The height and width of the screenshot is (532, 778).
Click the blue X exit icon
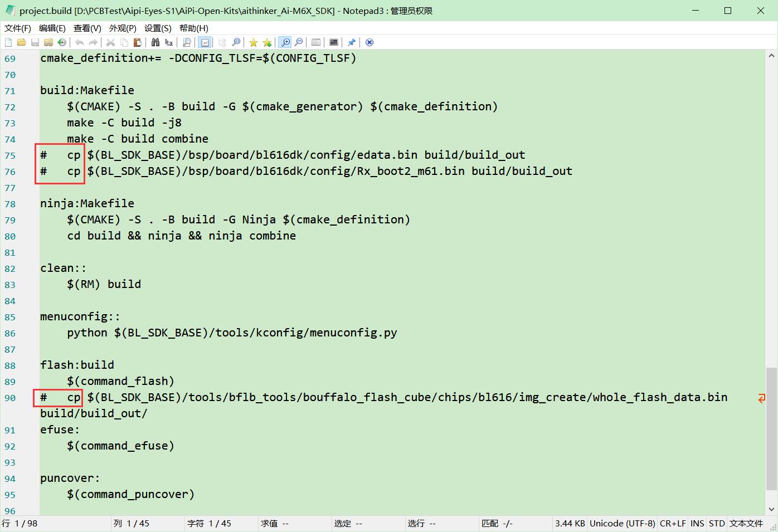[369, 42]
